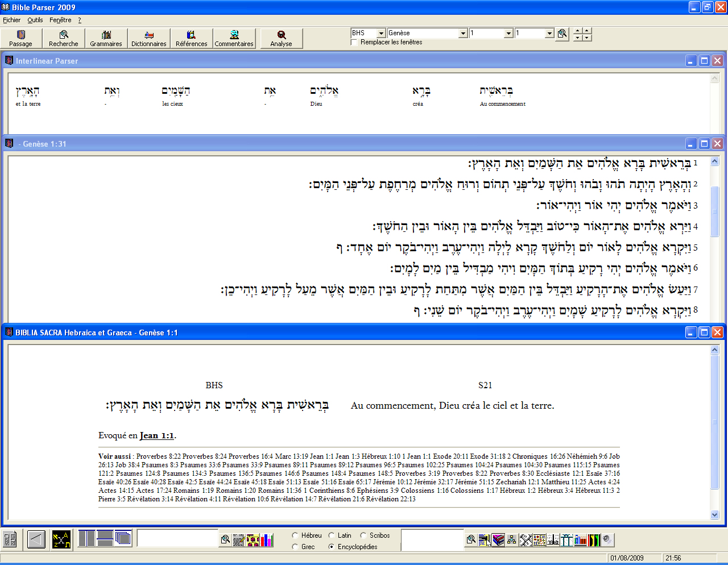Screen dimensions: 728x565
Task: Click the pink-and-yellow blocks diagram icon
Action: click(x=253, y=539)
